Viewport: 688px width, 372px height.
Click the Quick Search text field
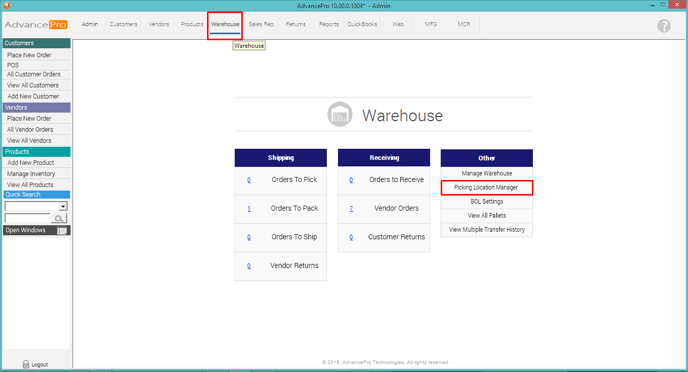click(x=28, y=218)
